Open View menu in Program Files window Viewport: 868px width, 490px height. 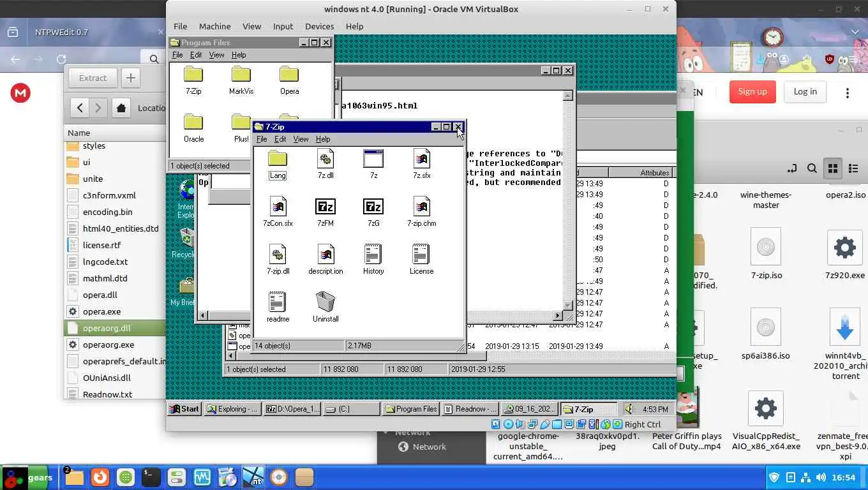(216, 55)
